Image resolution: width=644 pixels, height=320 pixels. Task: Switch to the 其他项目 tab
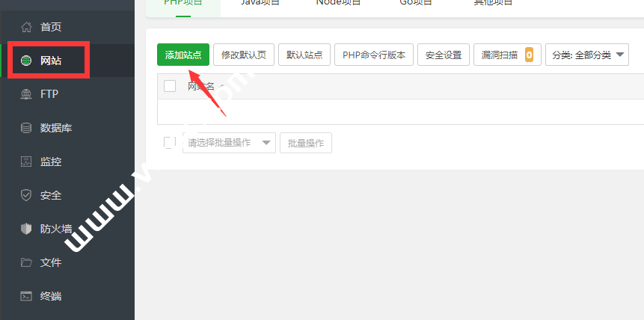[493, 3]
